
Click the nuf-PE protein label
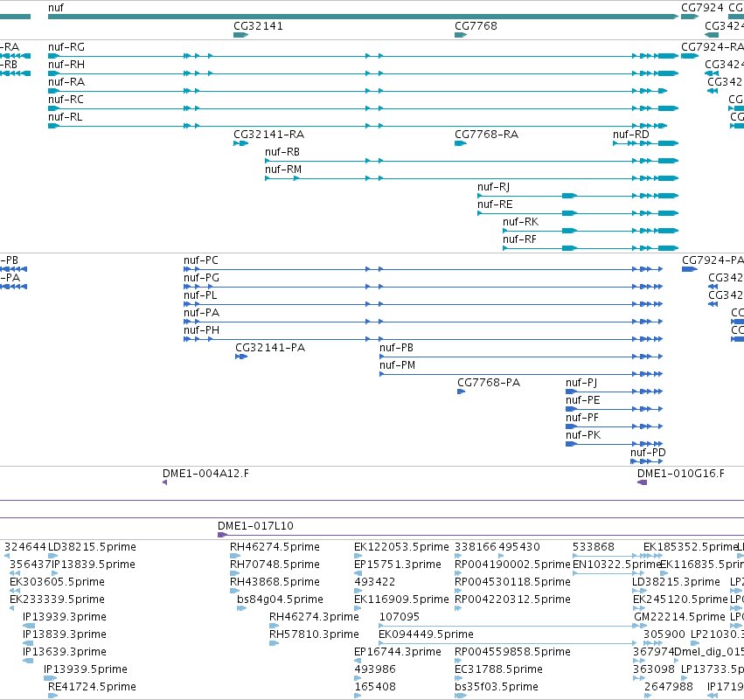tap(582, 400)
